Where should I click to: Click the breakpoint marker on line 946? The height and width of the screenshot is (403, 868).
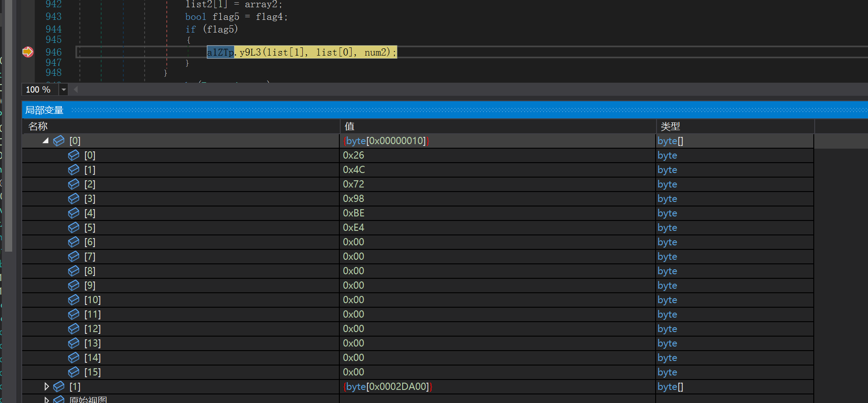(28, 52)
